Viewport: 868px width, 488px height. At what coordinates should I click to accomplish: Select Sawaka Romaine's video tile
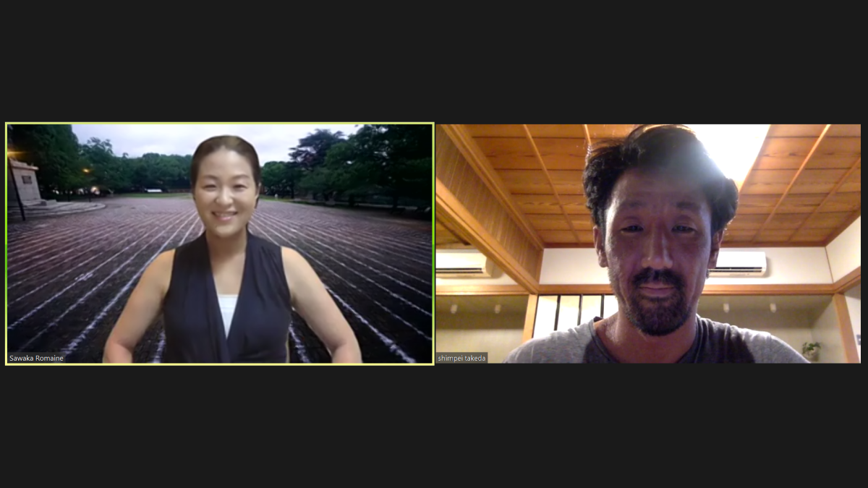220,244
